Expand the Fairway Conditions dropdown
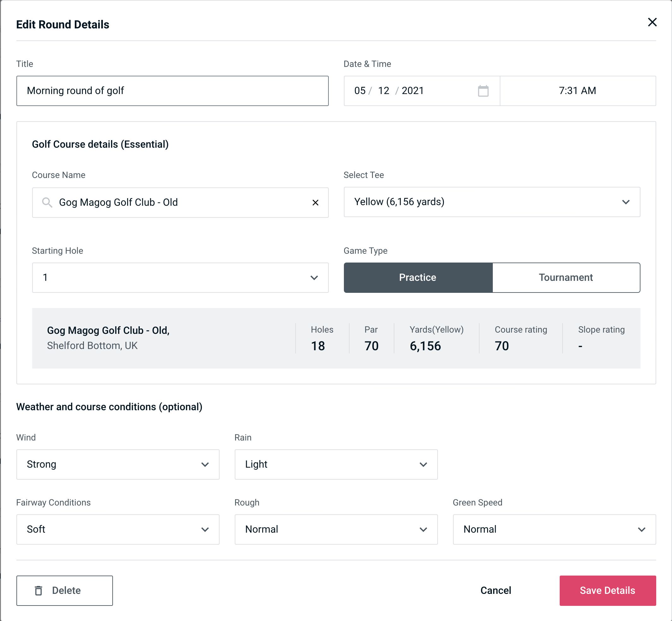Viewport: 672px width, 621px height. point(118,529)
